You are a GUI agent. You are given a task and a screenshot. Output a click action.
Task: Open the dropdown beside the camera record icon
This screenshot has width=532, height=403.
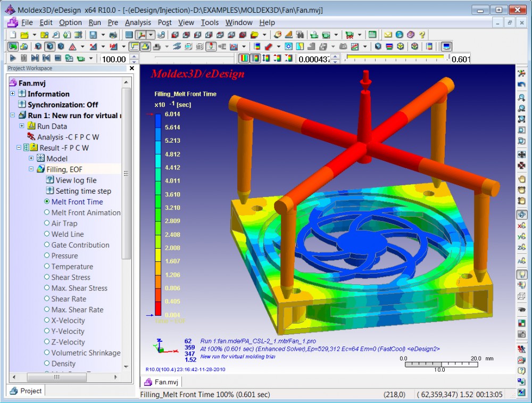(x=90, y=59)
